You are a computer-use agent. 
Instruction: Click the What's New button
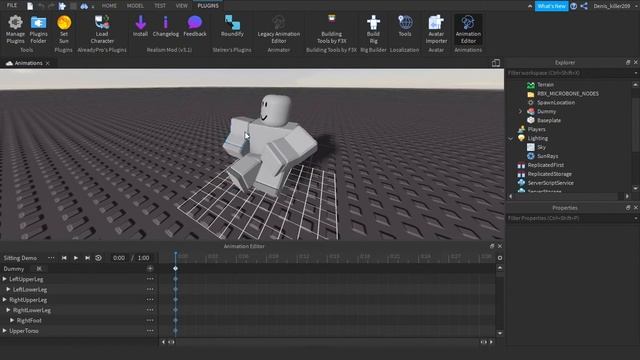click(551, 6)
